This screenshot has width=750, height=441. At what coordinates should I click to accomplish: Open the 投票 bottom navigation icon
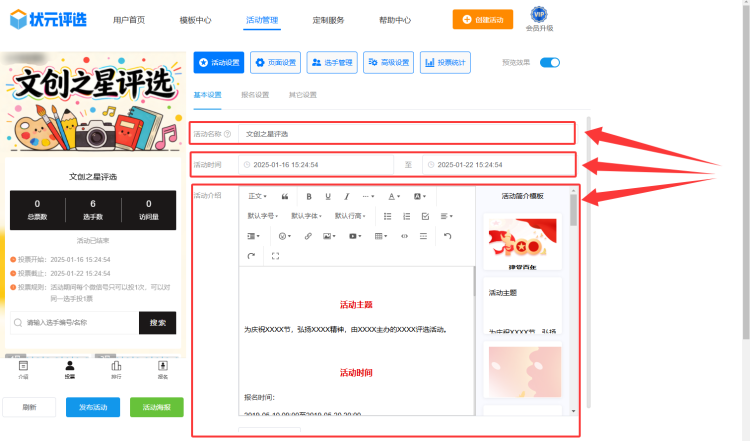[70, 370]
